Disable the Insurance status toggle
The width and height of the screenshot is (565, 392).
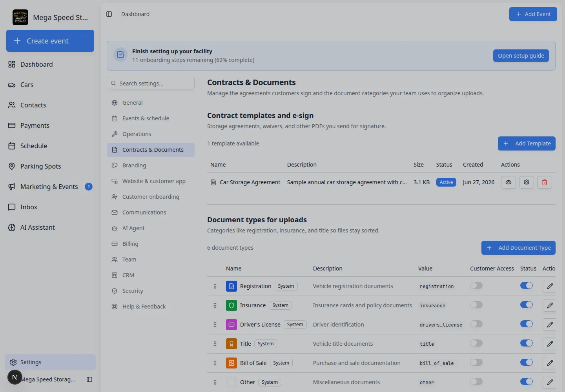point(527,305)
